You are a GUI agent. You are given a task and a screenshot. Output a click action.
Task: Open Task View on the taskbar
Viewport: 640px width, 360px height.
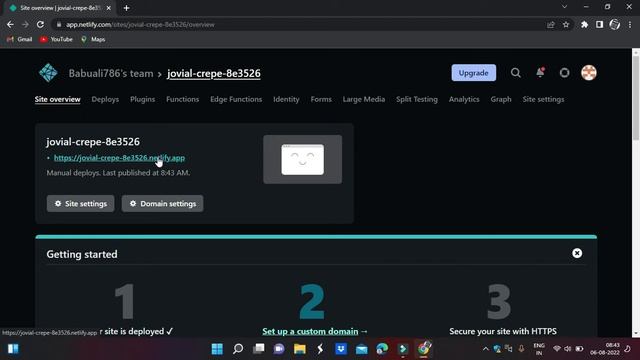259,349
